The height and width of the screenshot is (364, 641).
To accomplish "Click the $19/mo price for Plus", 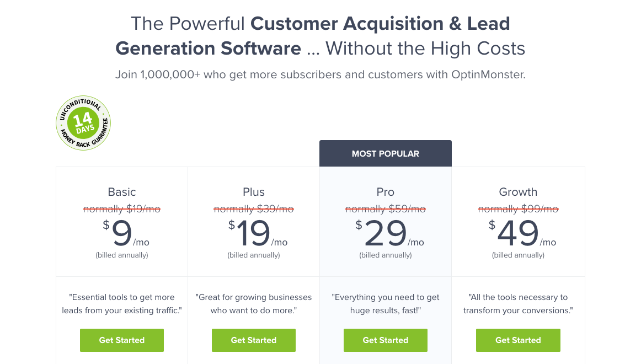I will (253, 234).
